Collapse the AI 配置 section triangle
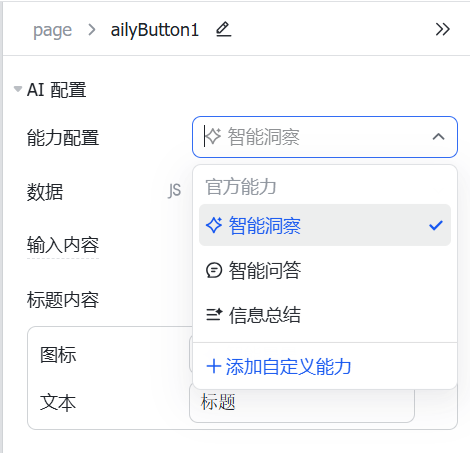 coord(18,89)
